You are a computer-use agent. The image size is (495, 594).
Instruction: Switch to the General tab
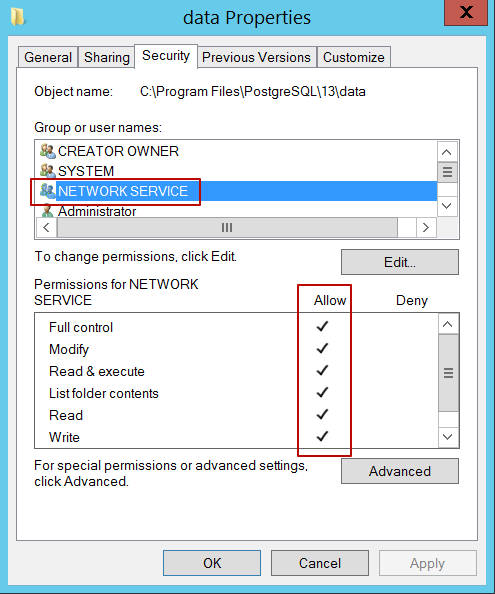point(48,57)
